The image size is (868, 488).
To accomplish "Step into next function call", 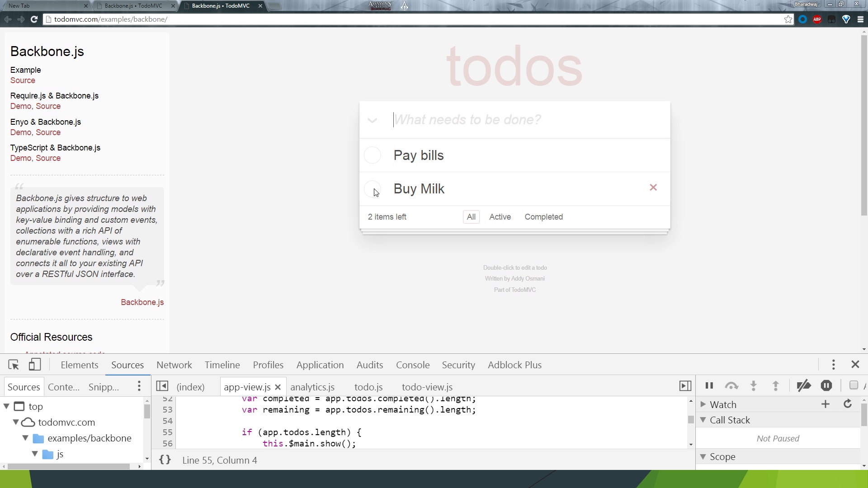I will pos(754,386).
